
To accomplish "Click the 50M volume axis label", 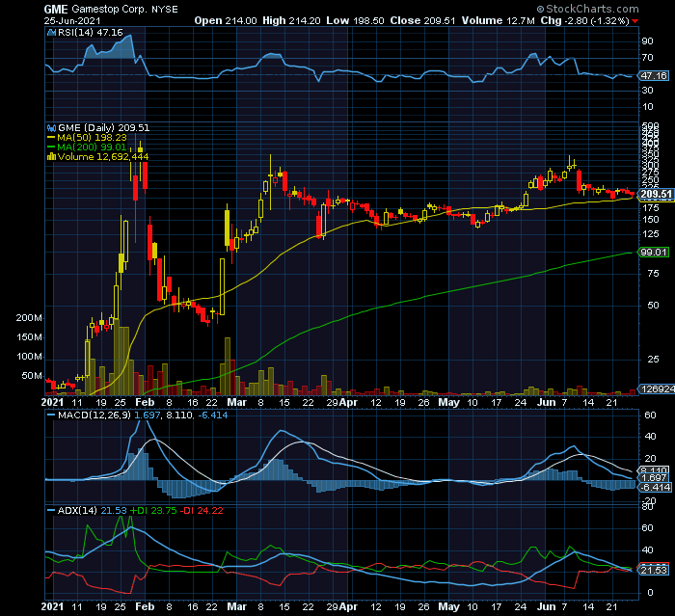I will (32, 376).
